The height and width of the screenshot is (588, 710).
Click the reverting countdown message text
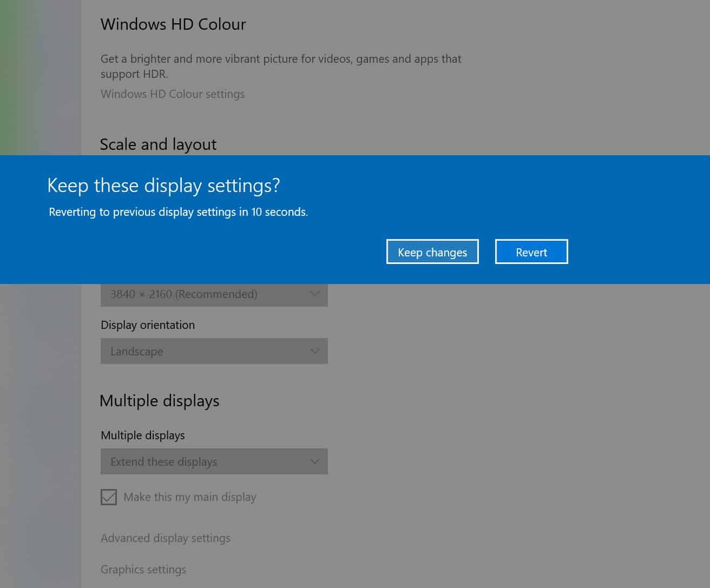(177, 212)
